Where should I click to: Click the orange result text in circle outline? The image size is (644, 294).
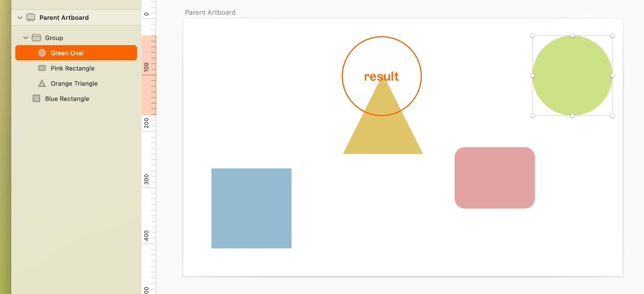pyautogui.click(x=381, y=76)
